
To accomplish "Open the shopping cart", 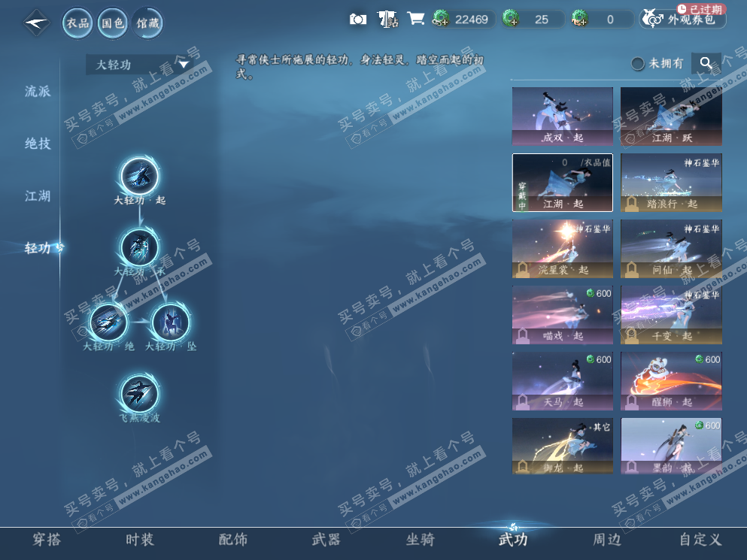I will point(415,19).
